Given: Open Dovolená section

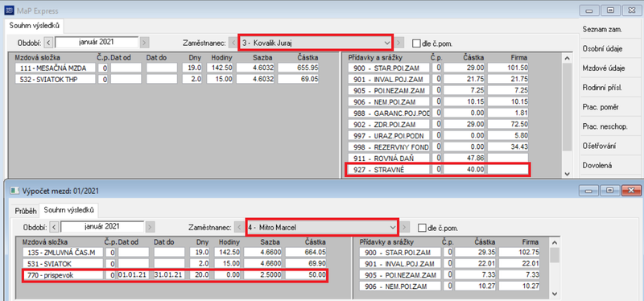Looking at the screenshot, I should (x=597, y=166).
